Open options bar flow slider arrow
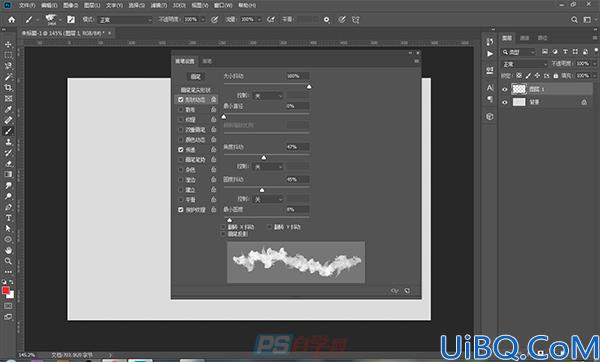Image resolution: width=600 pixels, height=362 pixels. (259, 20)
